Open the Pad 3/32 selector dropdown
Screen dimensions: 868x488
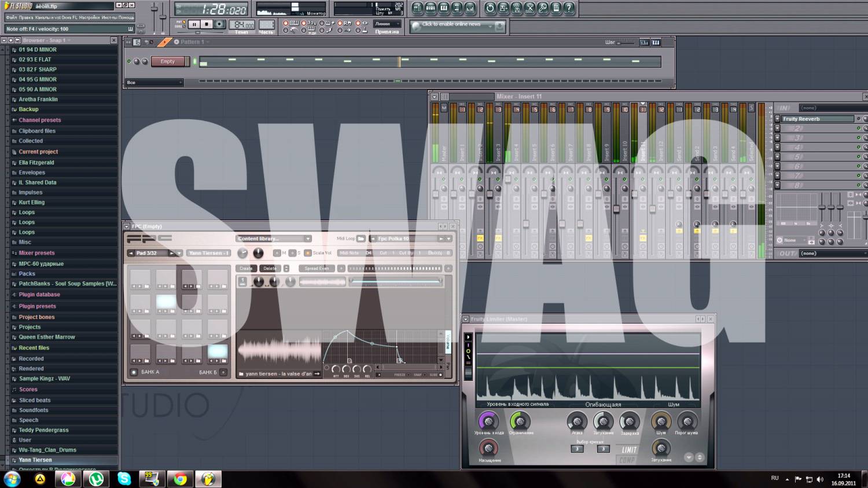click(180, 253)
